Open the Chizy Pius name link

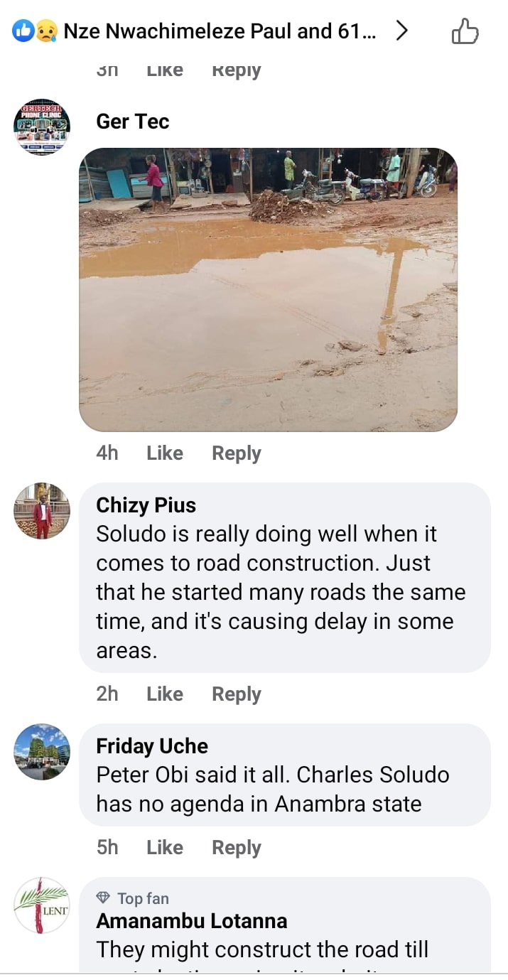[x=146, y=505]
